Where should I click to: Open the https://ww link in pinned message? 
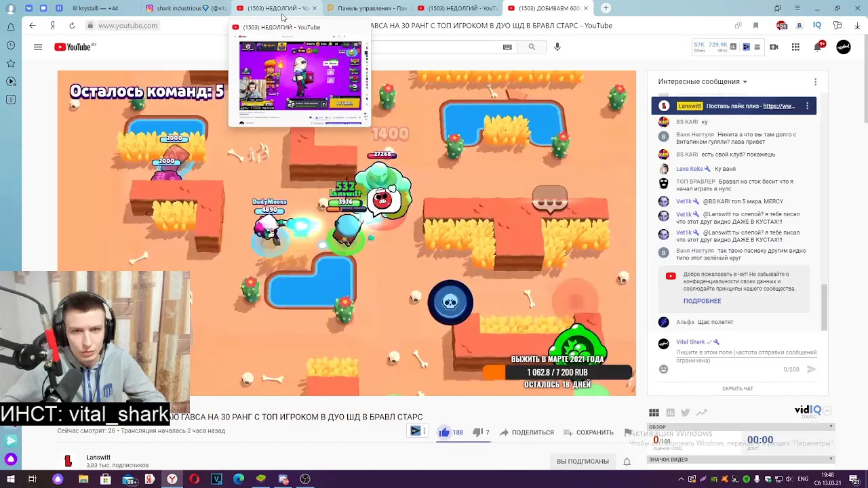click(779, 106)
